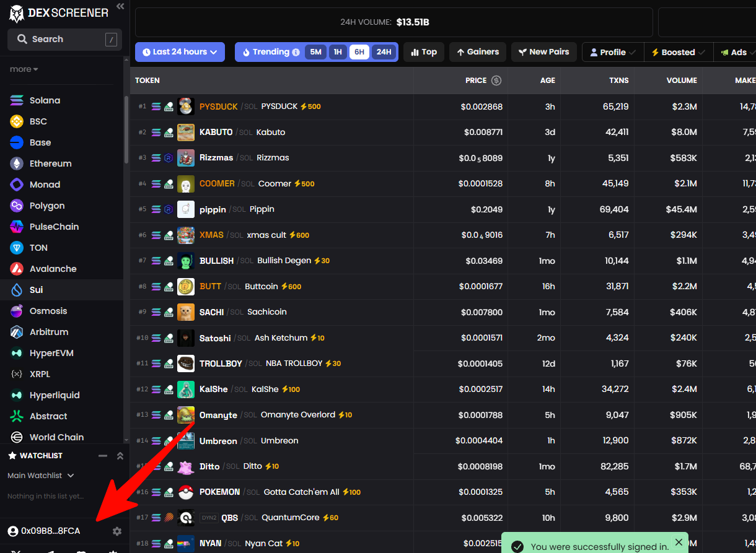Screen dimensions: 756x553
Task: Click the wallet account avatar icon
Action: [x=13, y=531]
